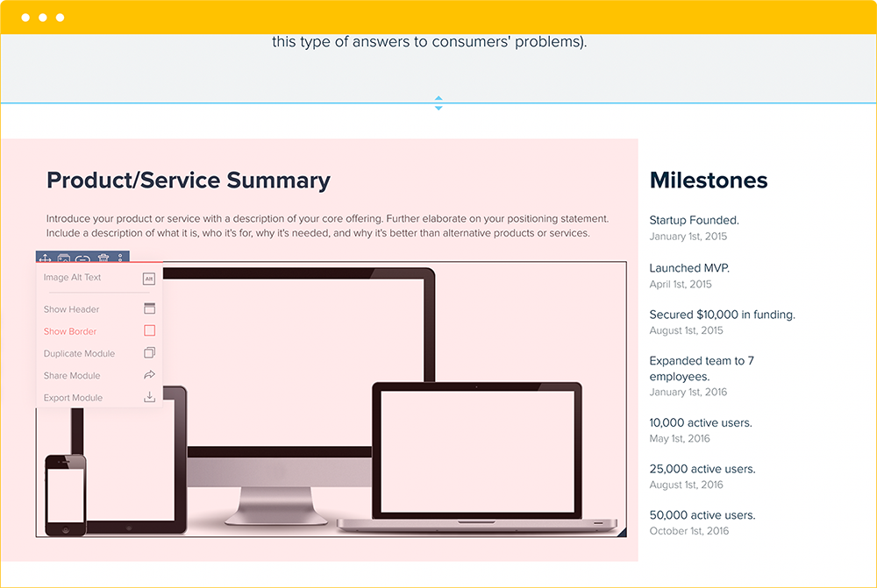This screenshot has height=588, width=877.
Task: Click the red border swatch next to Show Border
Action: point(149,330)
